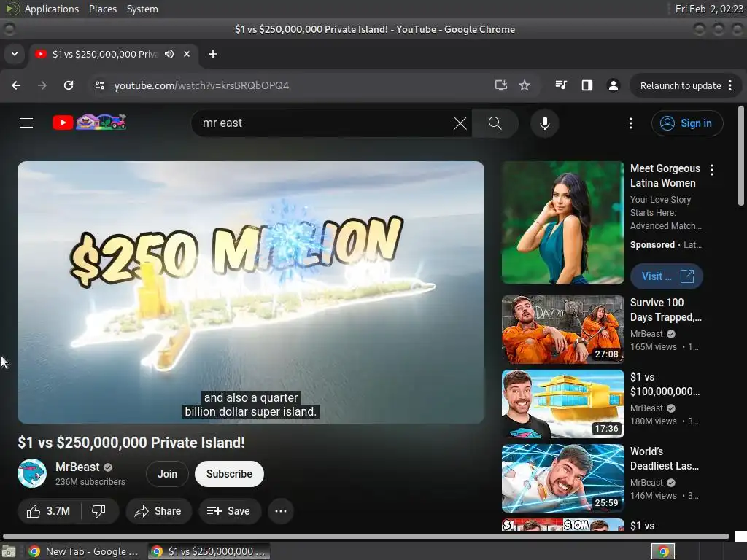This screenshot has height=560, width=747.
Task: Share the video
Action: click(x=158, y=511)
